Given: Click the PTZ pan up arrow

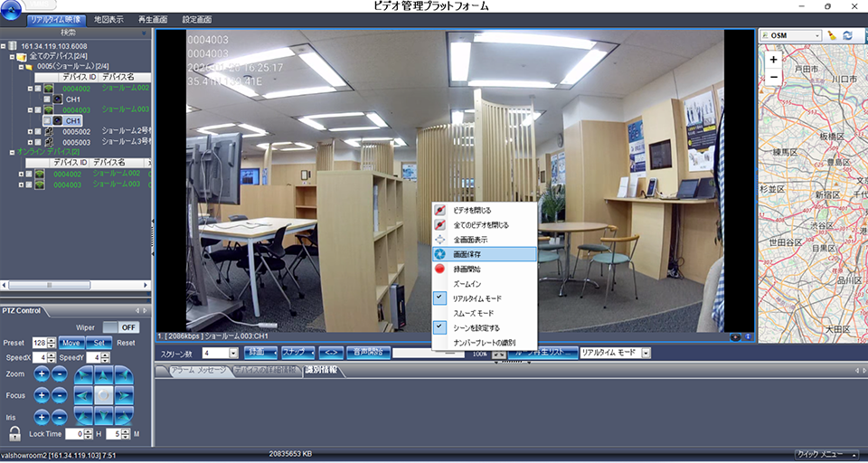Looking at the screenshot, I should 103,375.
